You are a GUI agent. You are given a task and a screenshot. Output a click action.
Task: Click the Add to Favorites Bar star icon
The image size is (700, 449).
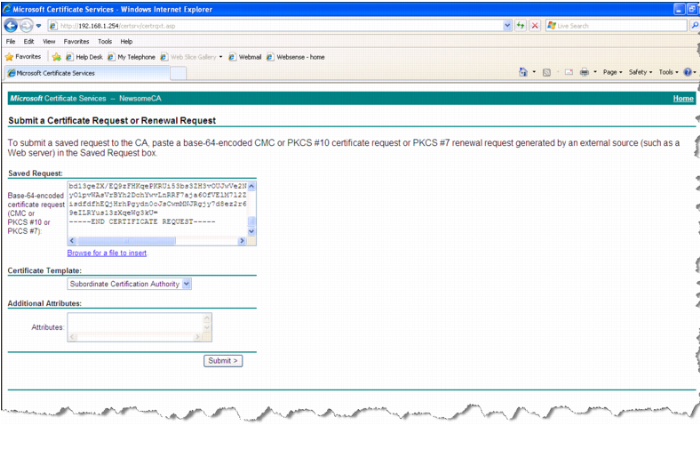pyautogui.click(x=56, y=57)
